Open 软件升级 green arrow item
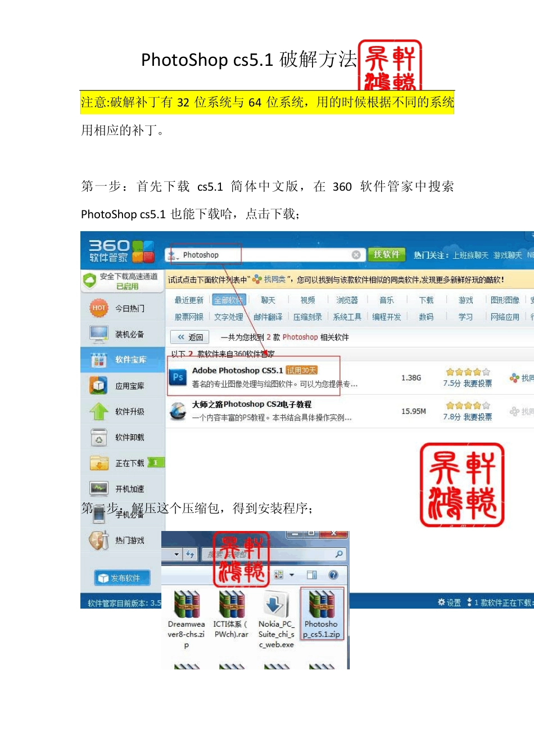Image resolution: width=534 pixels, height=756 pixels. [117, 412]
